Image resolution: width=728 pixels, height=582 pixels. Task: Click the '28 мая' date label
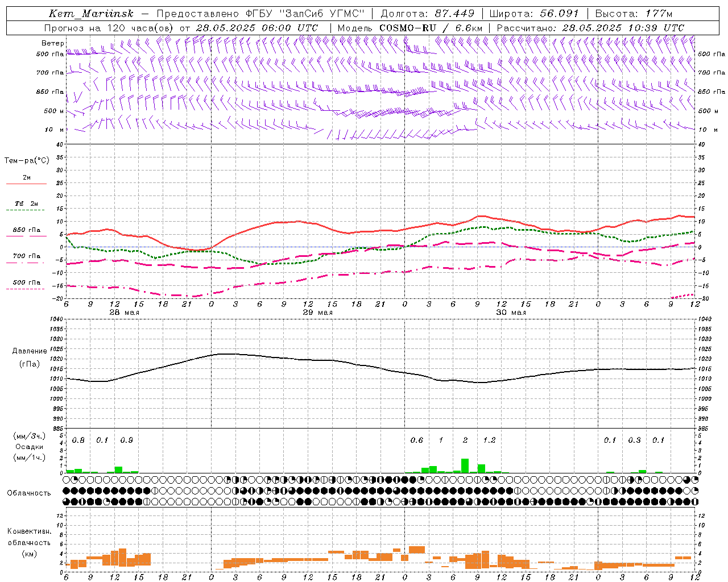125,313
